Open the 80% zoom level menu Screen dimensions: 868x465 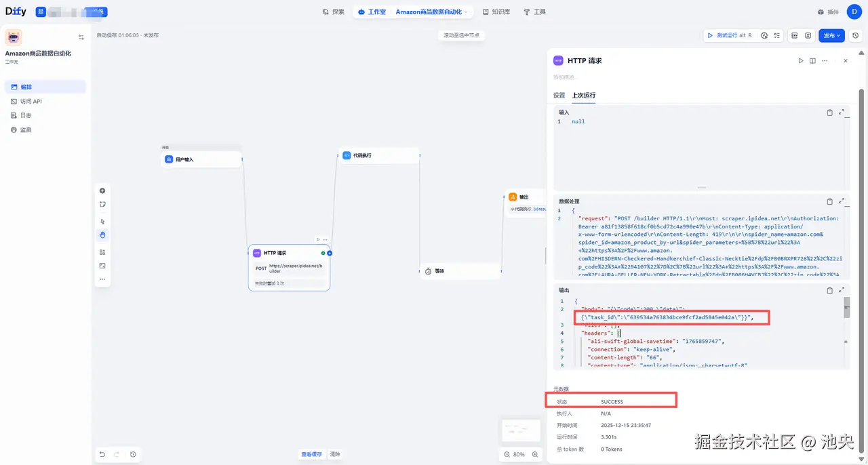pos(519,454)
